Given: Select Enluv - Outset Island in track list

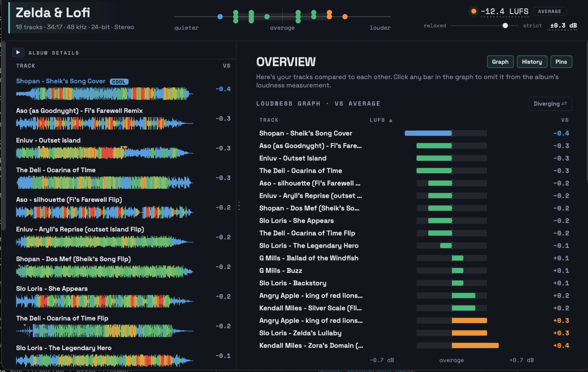Looking at the screenshot, I should tap(48, 140).
